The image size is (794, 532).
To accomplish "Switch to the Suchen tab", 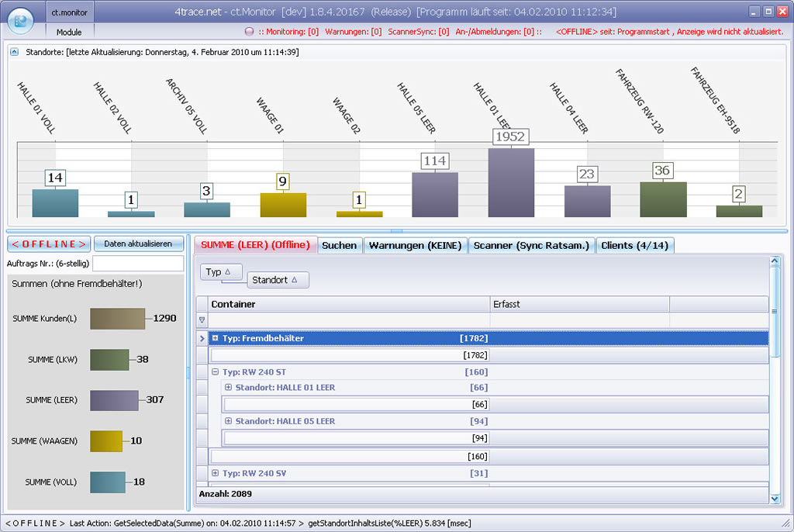I will [x=339, y=245].
